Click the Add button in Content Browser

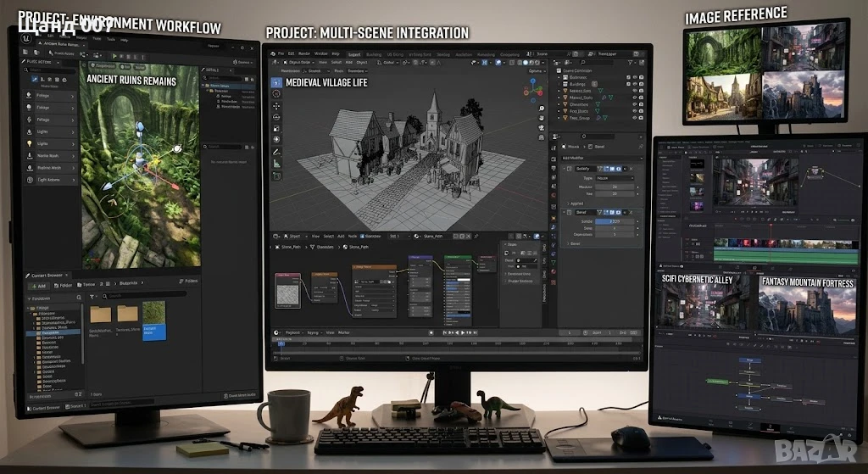pos(39,287)
